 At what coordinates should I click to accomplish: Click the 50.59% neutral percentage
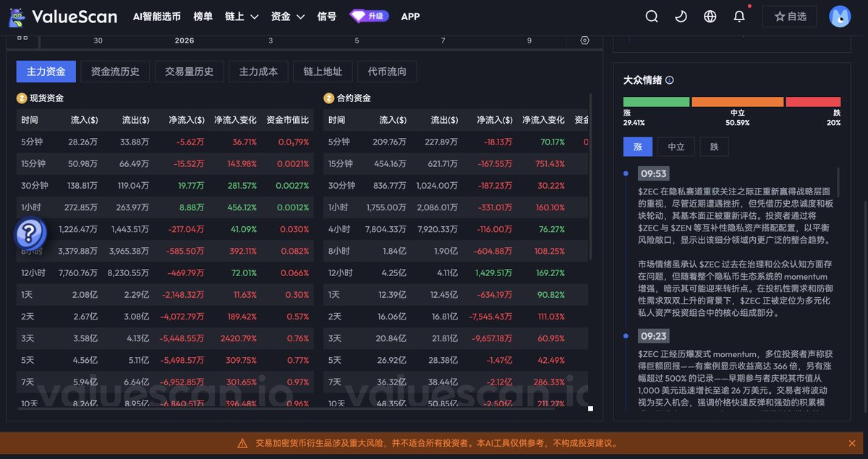[x=738, y=122]
